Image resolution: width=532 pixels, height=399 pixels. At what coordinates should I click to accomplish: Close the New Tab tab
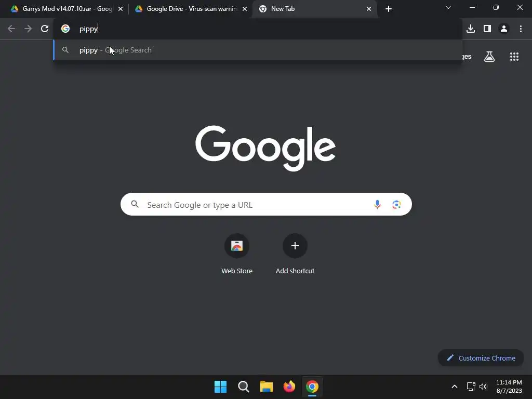369,9
